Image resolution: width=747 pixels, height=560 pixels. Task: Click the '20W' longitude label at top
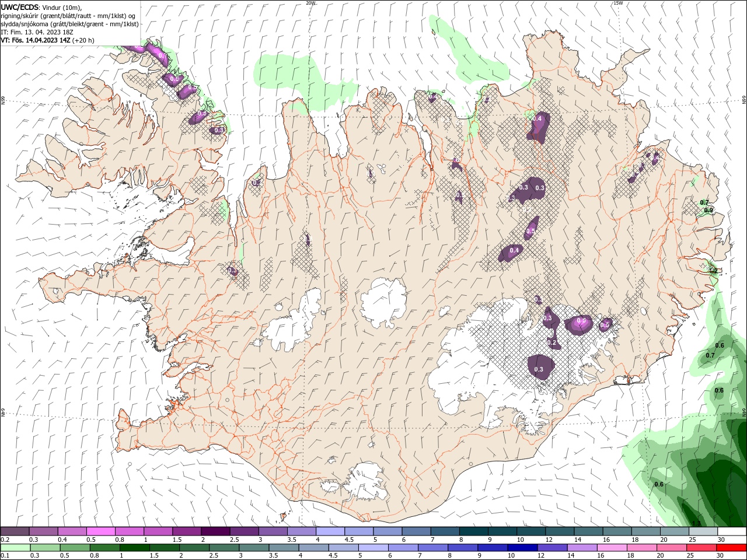310,3
